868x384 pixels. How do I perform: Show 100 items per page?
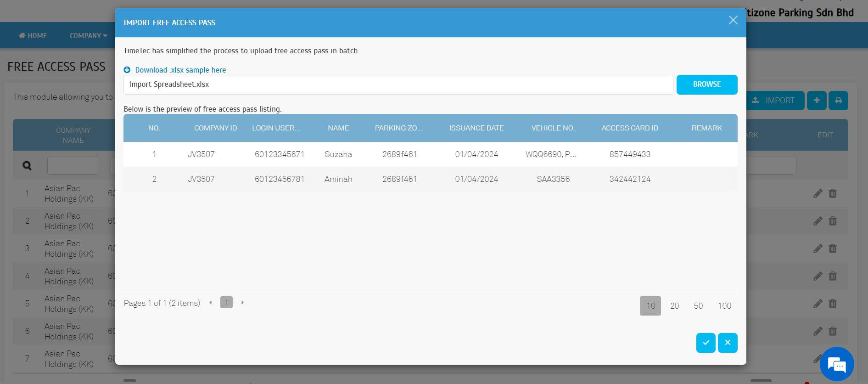coord(724,306)
